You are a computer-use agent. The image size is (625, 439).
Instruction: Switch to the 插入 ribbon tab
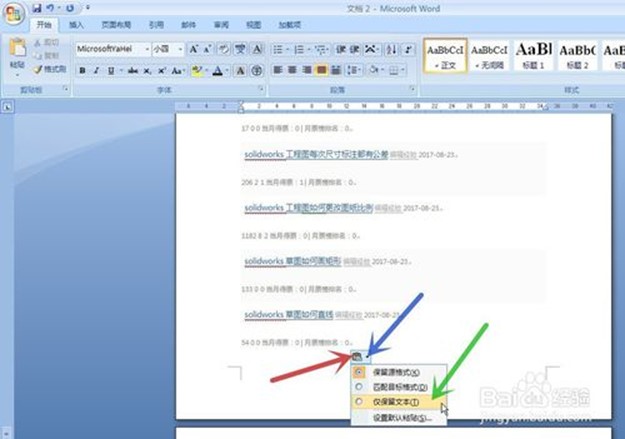click(77, 25)
